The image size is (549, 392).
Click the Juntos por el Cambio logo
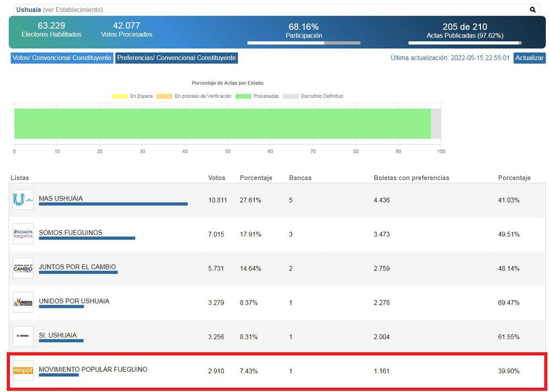pos(23,268)
